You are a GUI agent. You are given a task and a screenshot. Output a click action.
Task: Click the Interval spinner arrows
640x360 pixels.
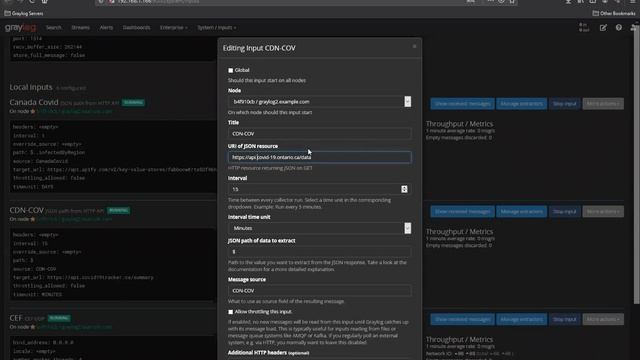pyautogui.click(x=404, y=189)
